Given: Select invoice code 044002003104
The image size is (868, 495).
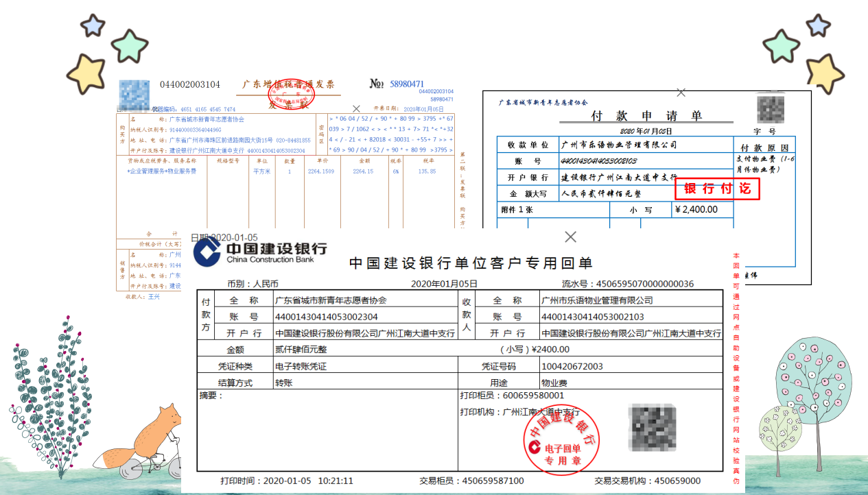Looking at the screenshot, I should [x=190, y=84].
